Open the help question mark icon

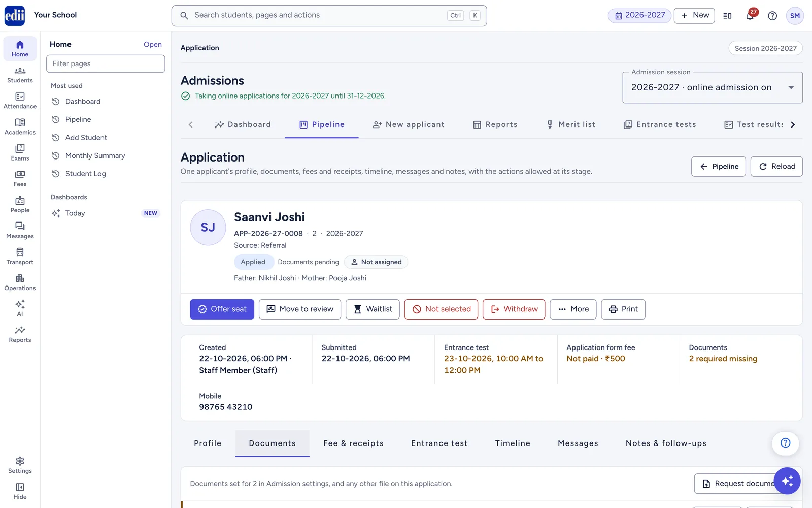coord(772,16)
